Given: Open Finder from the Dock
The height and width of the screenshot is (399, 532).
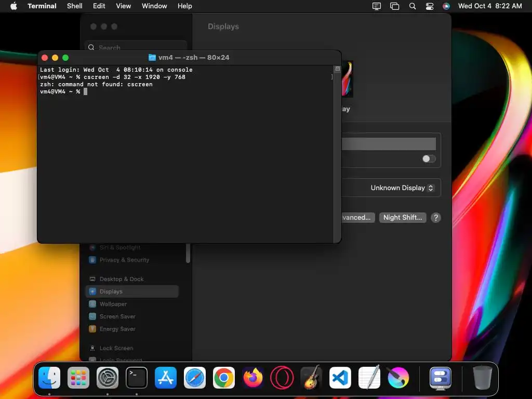Looking at the screenshot, I should 49,378.
